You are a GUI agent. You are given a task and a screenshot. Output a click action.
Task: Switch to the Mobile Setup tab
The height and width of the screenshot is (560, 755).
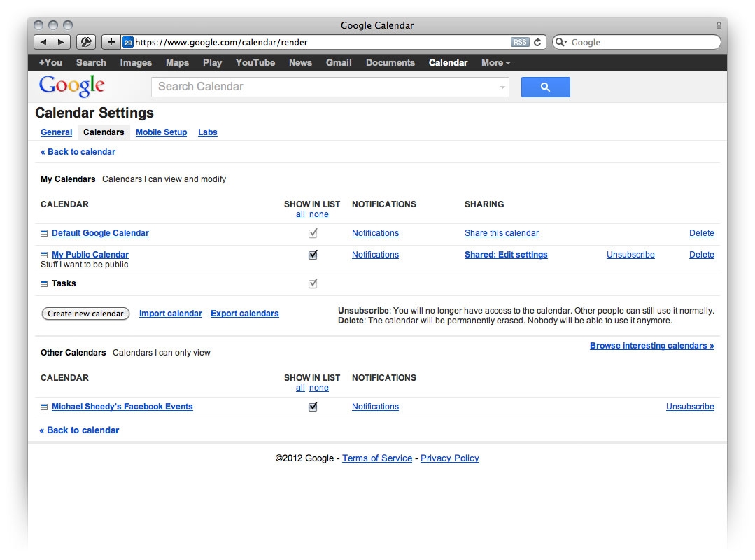(x=161, y=132)
